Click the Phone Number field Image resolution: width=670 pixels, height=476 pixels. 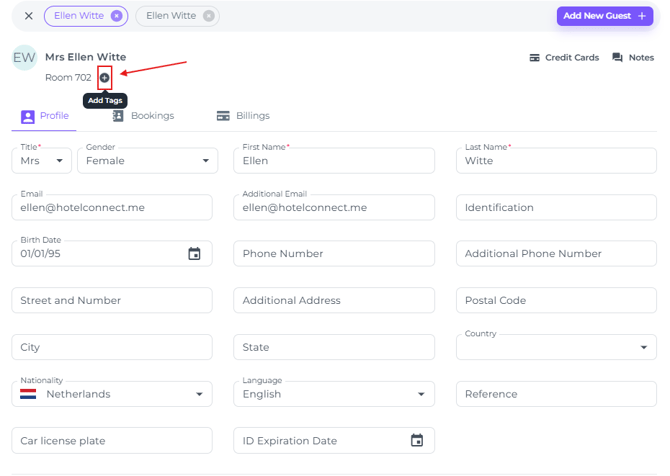(334, 254)
